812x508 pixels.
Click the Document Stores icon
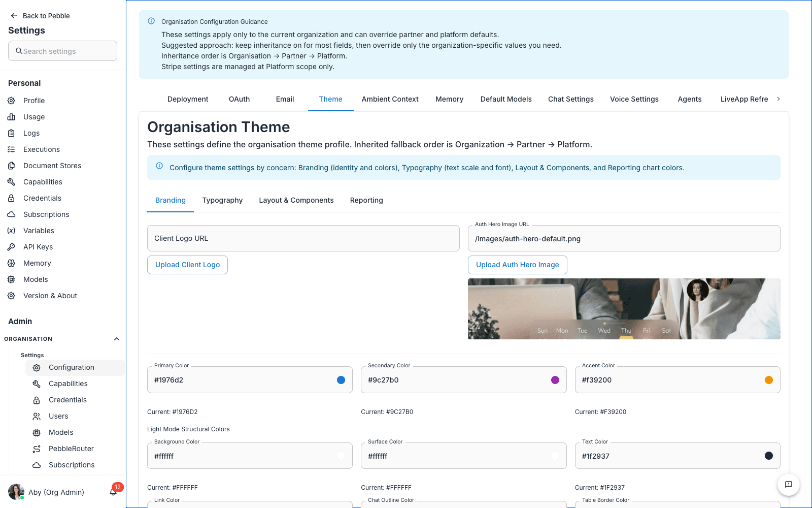(x=11, y=166)
